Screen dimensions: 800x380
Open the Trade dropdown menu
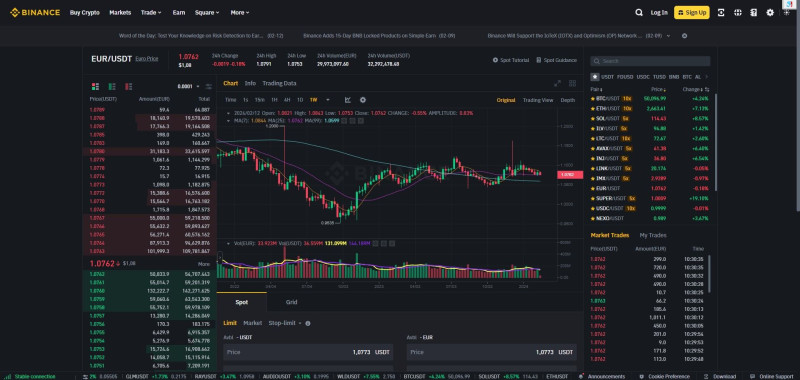(151, 13)
